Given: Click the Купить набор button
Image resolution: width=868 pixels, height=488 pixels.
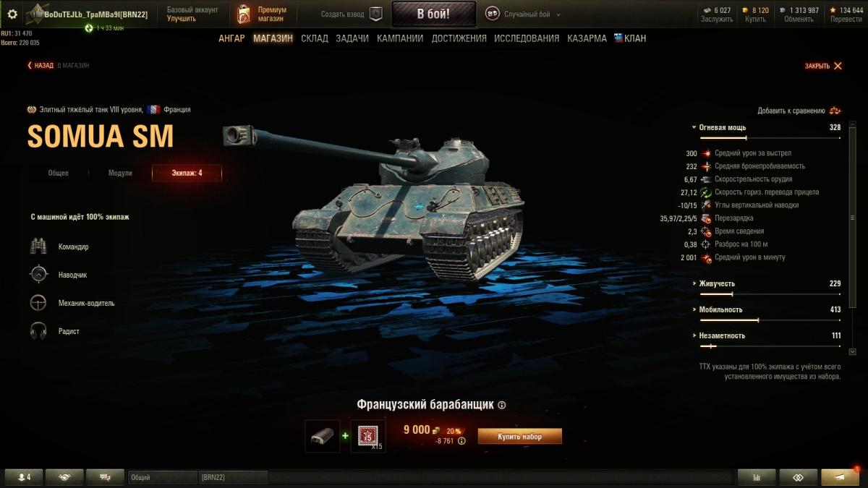Looking at the screenshot, I should coord(519,437).
